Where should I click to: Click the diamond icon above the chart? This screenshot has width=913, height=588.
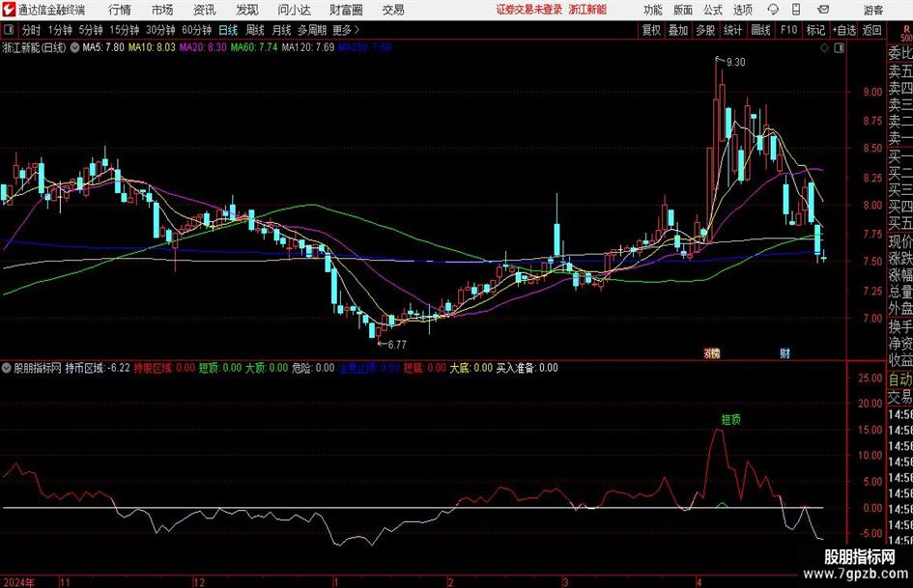(x=824, y=48)
